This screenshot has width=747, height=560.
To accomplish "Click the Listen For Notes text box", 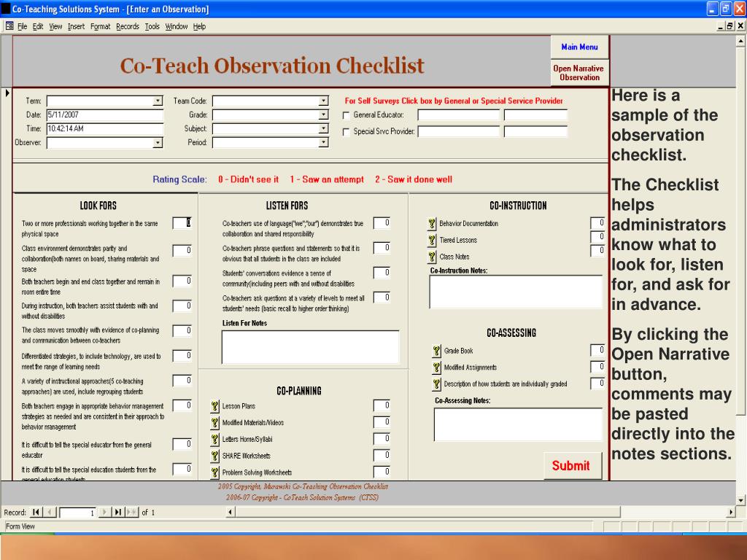I will 311,347.
